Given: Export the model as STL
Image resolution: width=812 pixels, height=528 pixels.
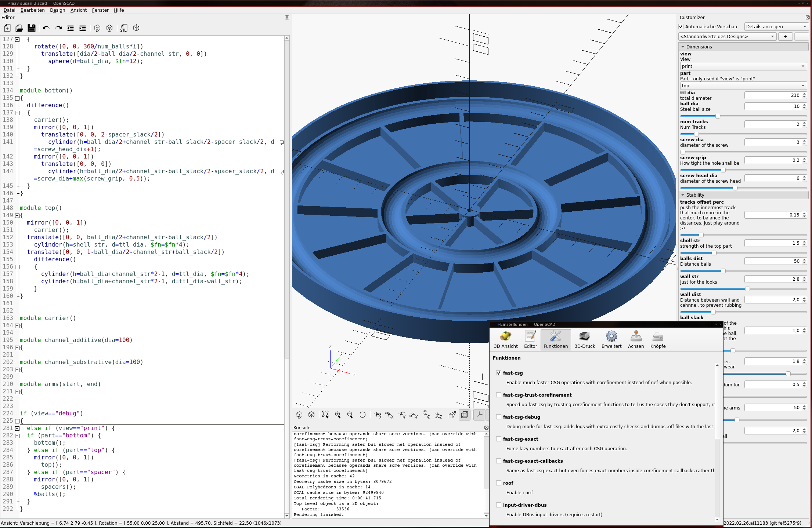Looking at the screenshot, I should point(124,28).
